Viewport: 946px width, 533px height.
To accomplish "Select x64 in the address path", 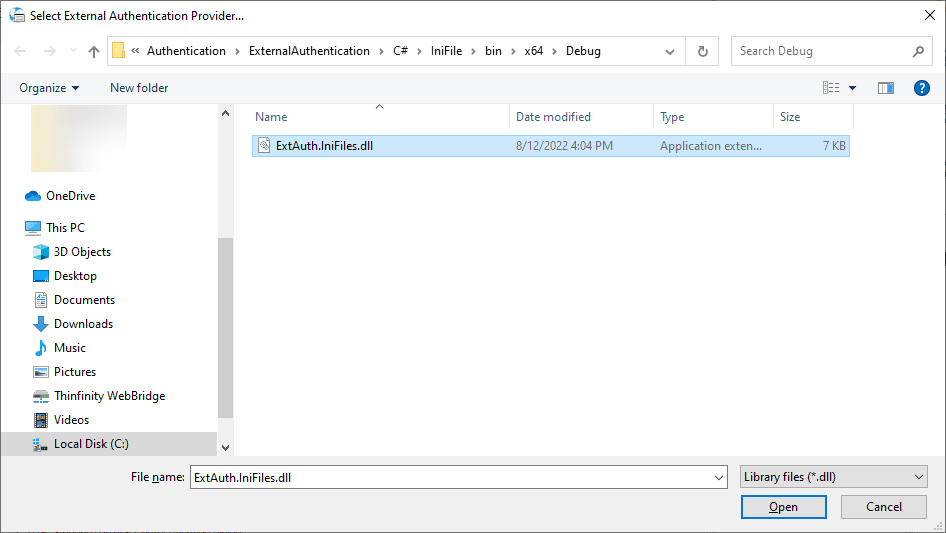I will [x=534, y=51].
